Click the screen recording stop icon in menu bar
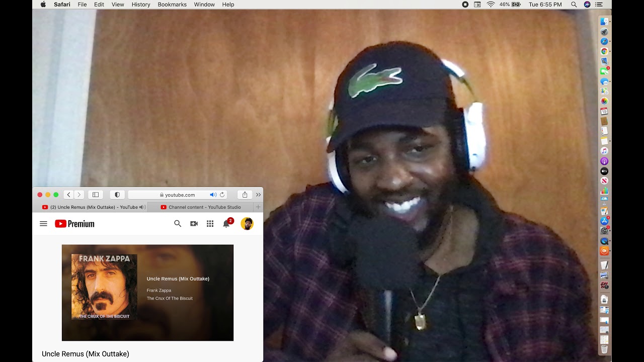 pos(465,5)
